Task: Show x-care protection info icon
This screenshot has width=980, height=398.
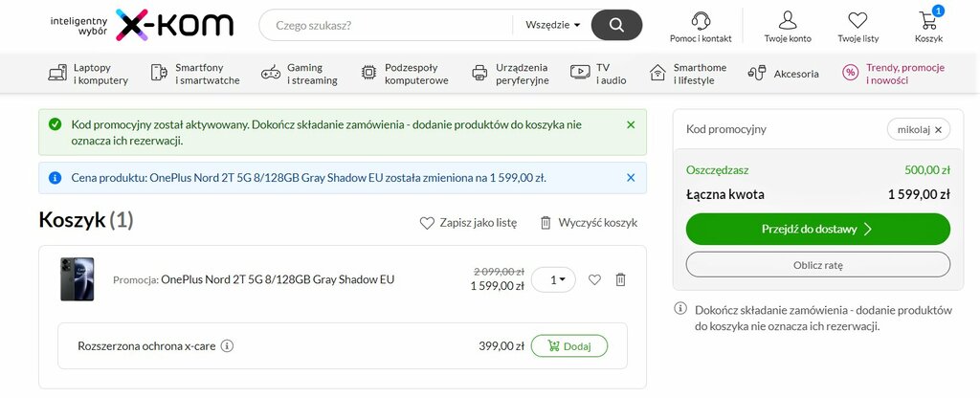Action: tap(228, 345)
